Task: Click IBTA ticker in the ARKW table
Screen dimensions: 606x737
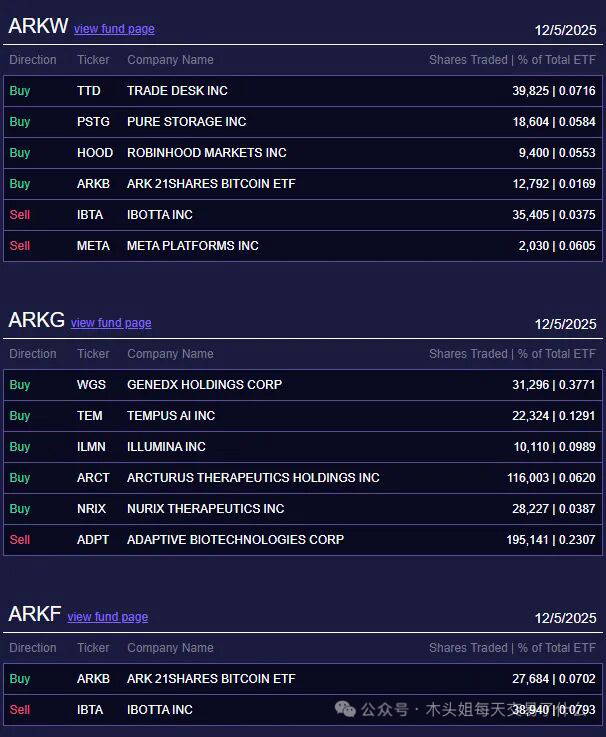Action: pyautogui.click(x=90, y=215)
